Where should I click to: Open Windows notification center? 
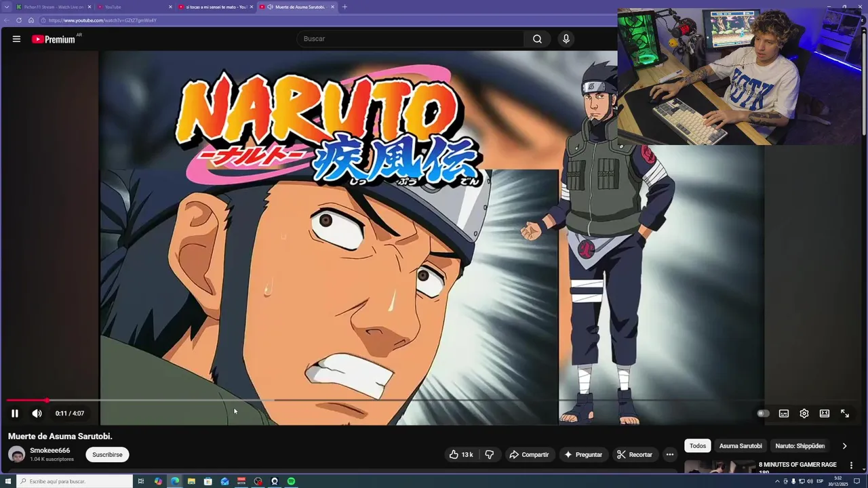(x=856, y=481)
